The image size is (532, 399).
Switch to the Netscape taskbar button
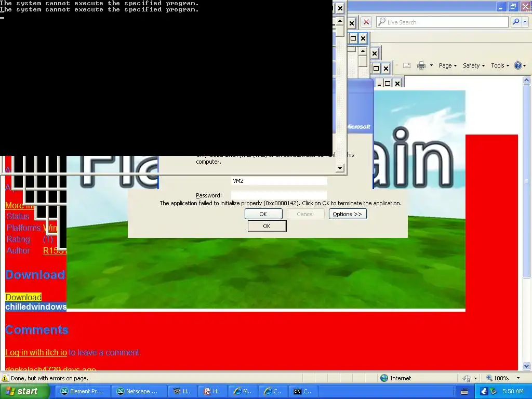click(138, 391)
